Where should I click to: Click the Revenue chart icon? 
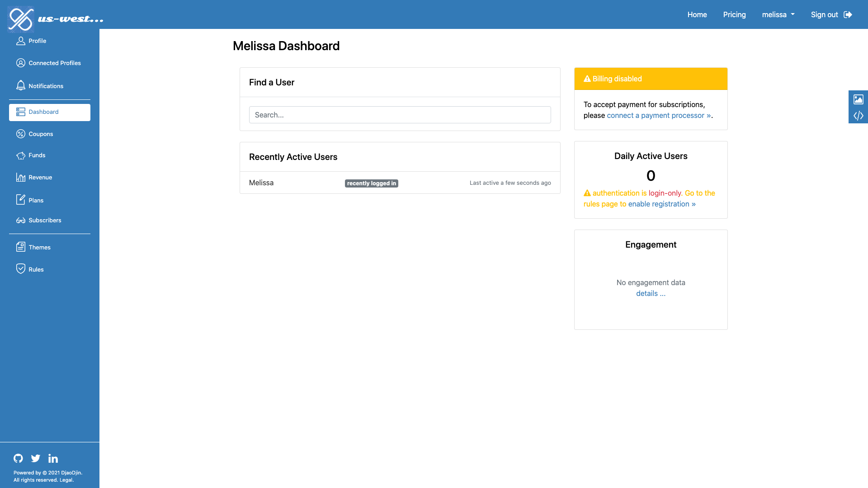[x=21, y=178]
